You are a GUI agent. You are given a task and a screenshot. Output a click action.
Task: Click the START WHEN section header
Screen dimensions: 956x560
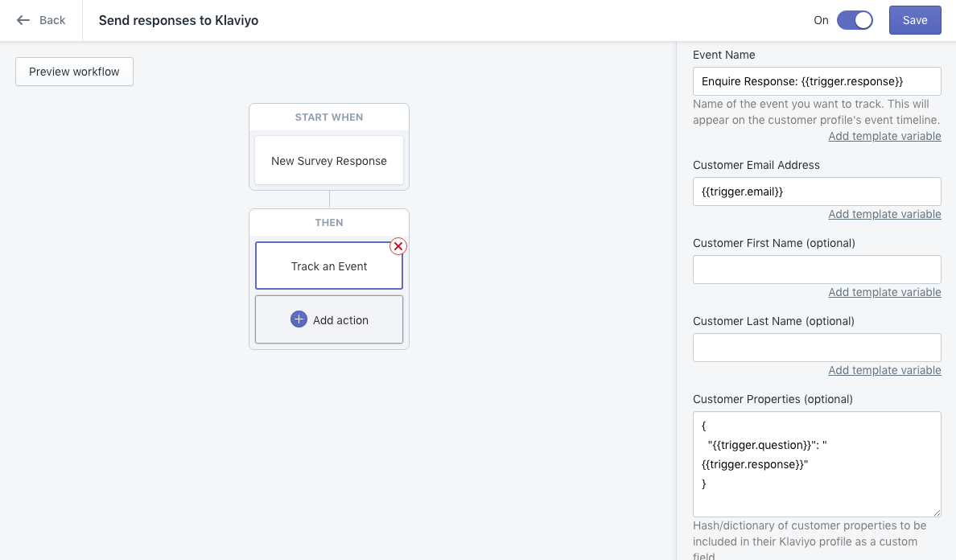(x=328, y=117)
